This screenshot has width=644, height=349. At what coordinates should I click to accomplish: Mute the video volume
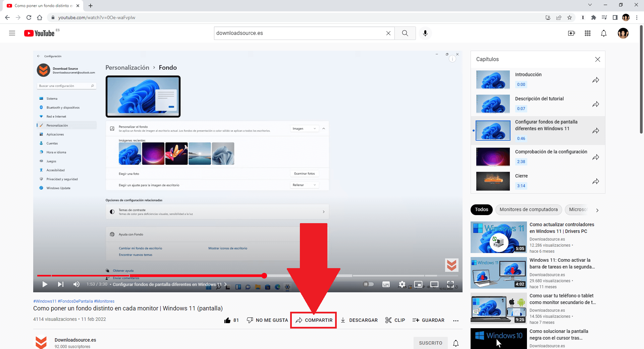76,284
